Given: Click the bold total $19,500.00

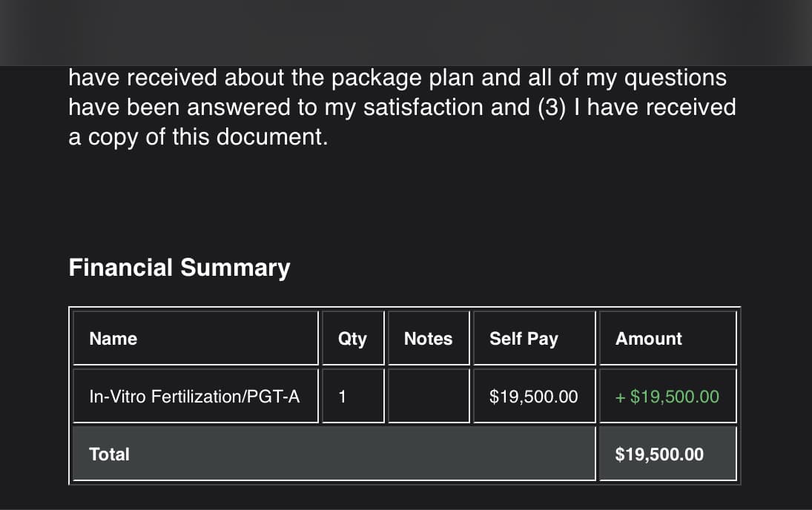Looking at the screenshot, I should click(x=659, y=454).
